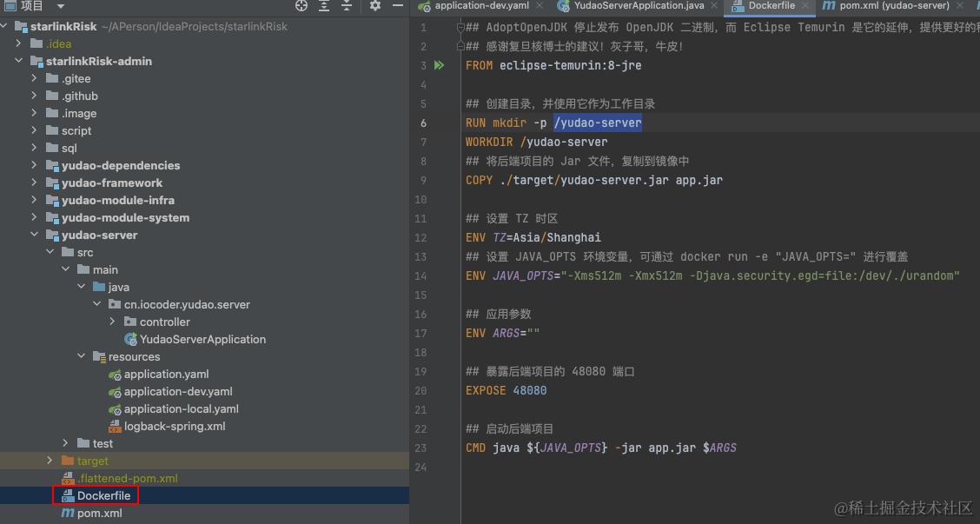Click the code fold marker at line 1
Image resolution: width=980 pixels, height=524 pixels.
point(460,28)
